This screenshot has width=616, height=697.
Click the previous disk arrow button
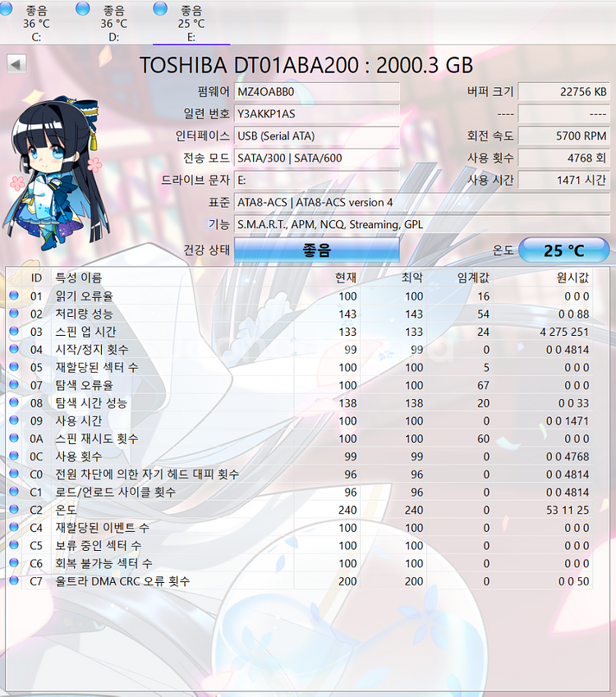16,64
